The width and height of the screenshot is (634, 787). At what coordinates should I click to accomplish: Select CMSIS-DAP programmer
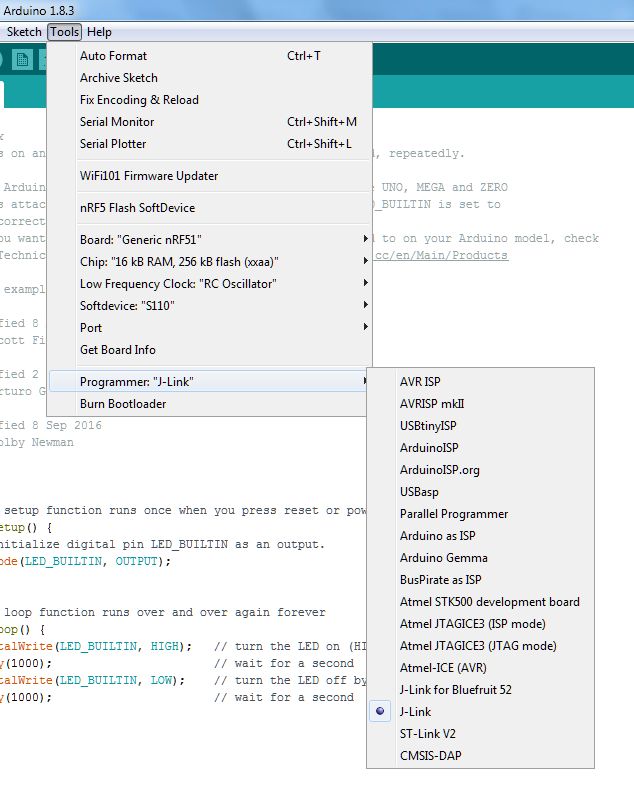click(x=481, y=756)
